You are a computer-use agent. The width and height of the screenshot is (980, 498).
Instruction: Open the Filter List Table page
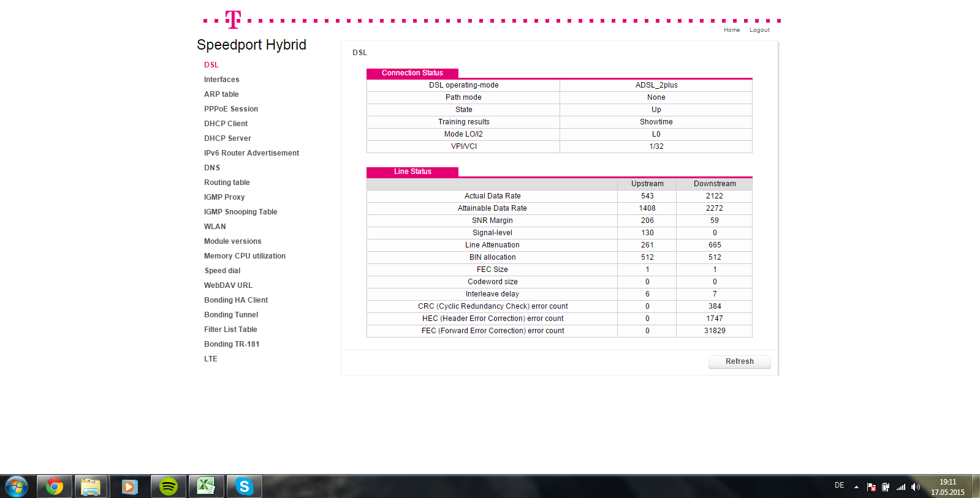pyautogui.click(x=230, y=330)
